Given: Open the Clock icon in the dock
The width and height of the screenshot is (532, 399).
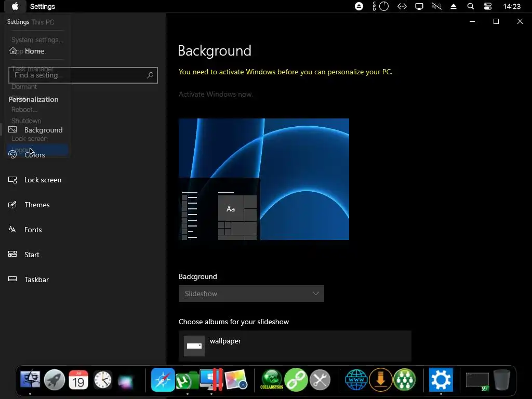Looking at the screenshot, I should pyautogui.click(x=103, y=380).
